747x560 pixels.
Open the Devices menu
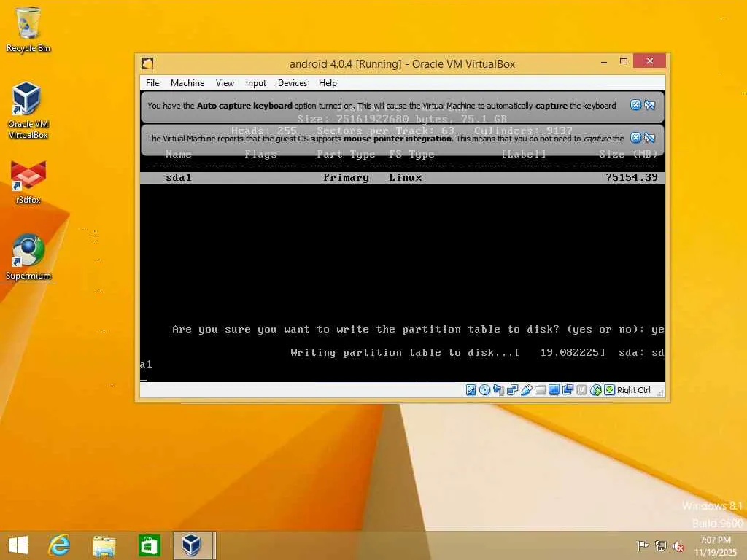point(293,83)
